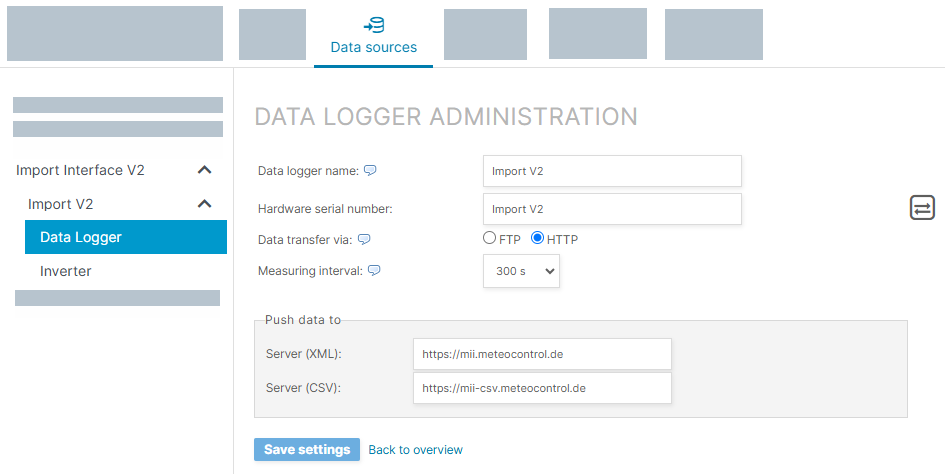Follow the Back to overview link
The width and height of the screenshot is (945, 474).
point(415,450)
